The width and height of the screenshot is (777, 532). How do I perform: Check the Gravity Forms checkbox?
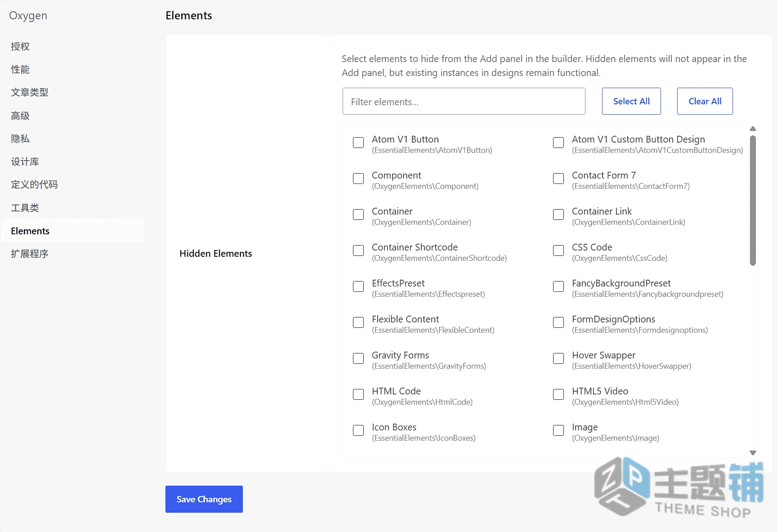tap(358, 358)
